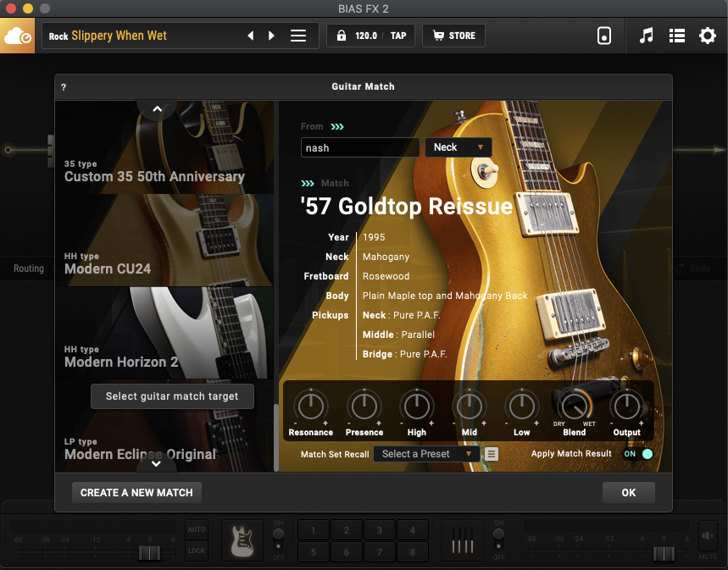Click the 120.0 BPM tempo value
728x570 pixels.
366,36
